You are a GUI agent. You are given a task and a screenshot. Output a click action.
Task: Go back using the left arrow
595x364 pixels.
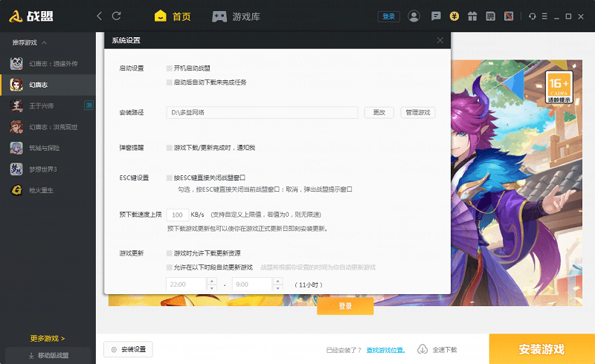[100, 16]
